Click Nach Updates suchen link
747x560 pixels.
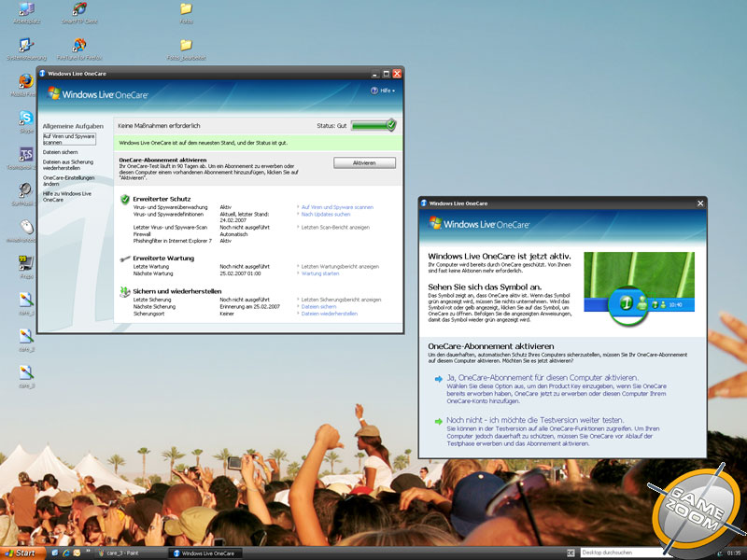click(326, 215)
